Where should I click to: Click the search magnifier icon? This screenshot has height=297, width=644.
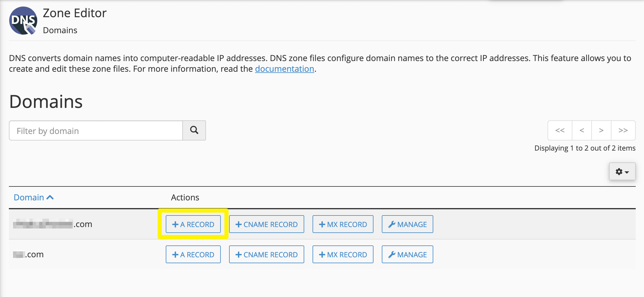(194, 130)
